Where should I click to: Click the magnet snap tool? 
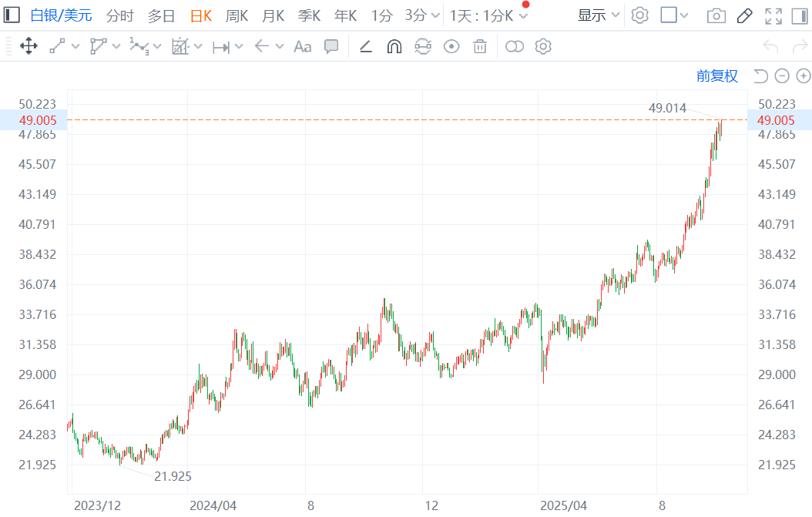(x=394, y=47)
